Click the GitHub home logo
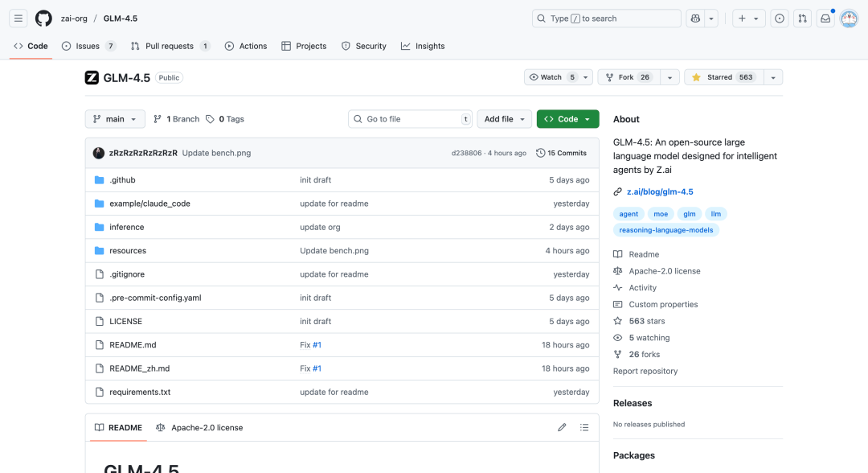868x473 pixels. 43,18
